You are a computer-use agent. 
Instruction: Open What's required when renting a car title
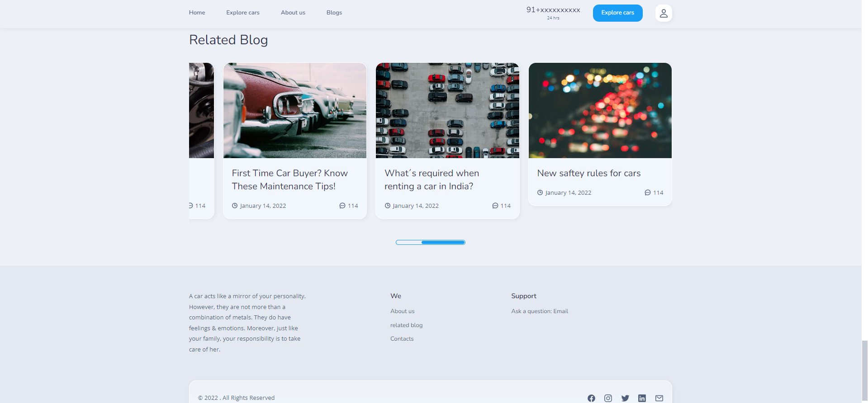pos(432,180)
